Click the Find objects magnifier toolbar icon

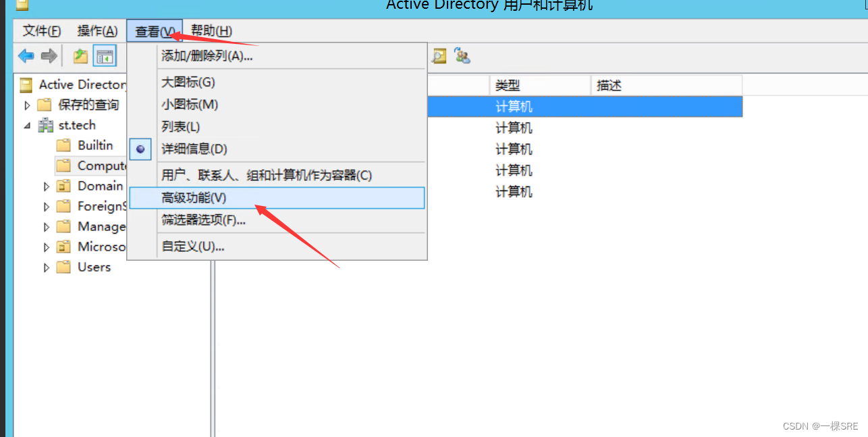pos(439,56)
